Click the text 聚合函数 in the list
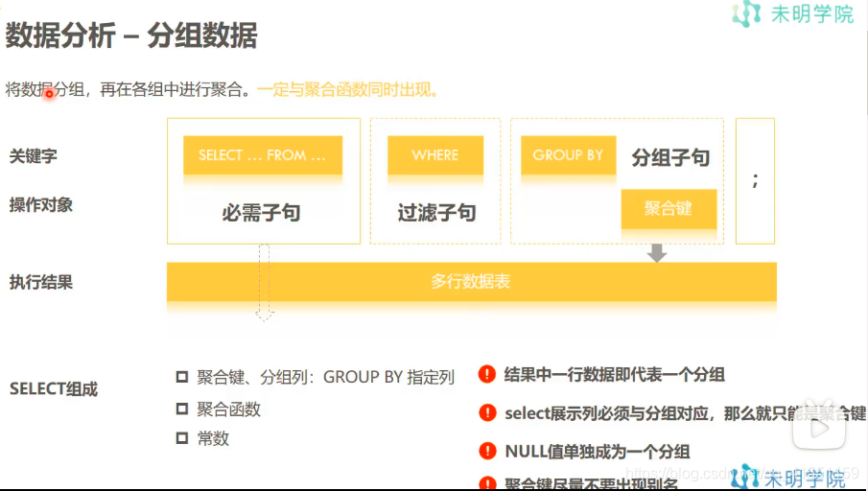 (228, 409)
